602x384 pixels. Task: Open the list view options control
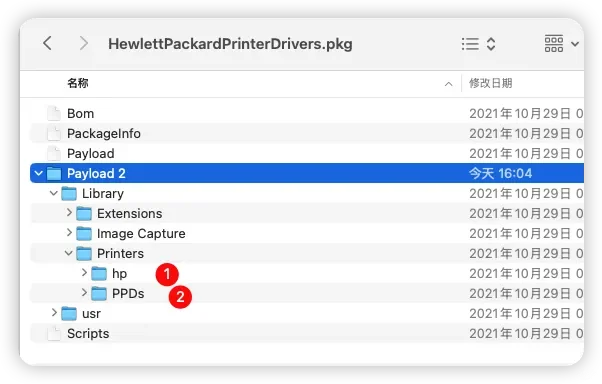point(478,44)
